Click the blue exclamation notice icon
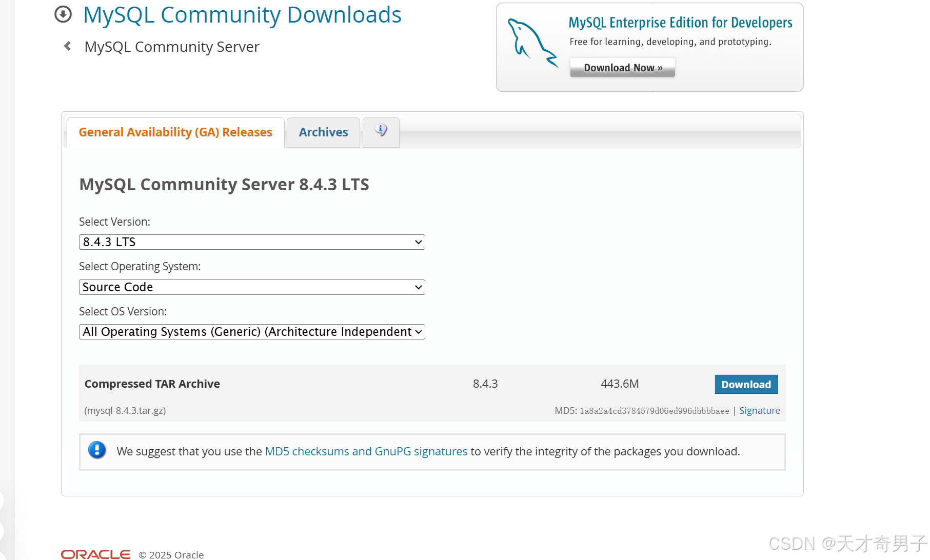Image resolution: width=930 pixels, height=560 pixels. coord(97,450)
